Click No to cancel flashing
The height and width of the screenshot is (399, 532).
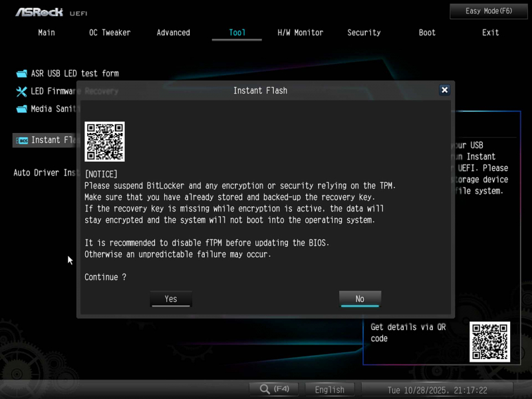pyautogui.click(x=360, y=299)
